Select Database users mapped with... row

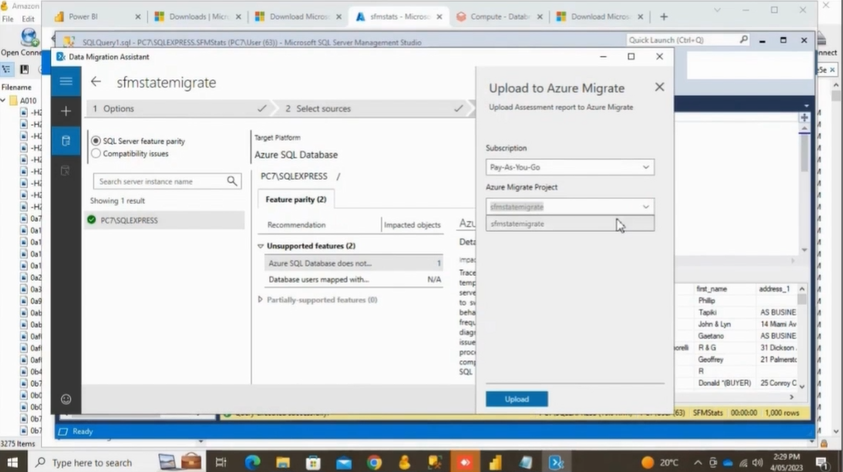click(354, 280)
